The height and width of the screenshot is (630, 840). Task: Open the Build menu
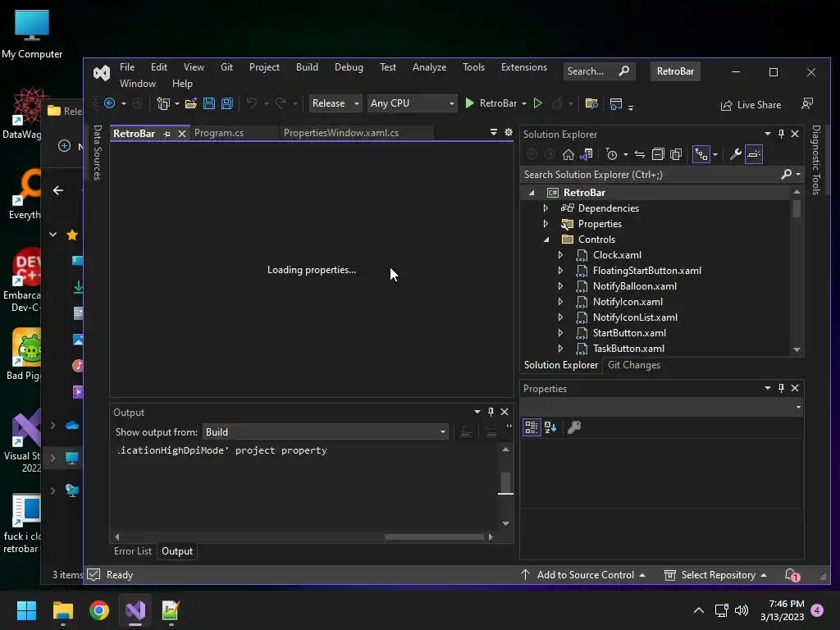coord(307,67)
